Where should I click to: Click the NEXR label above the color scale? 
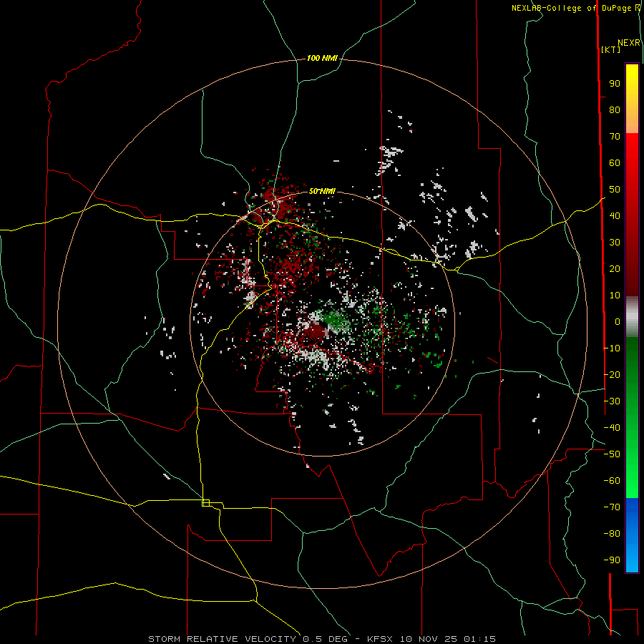coord(629,43)
